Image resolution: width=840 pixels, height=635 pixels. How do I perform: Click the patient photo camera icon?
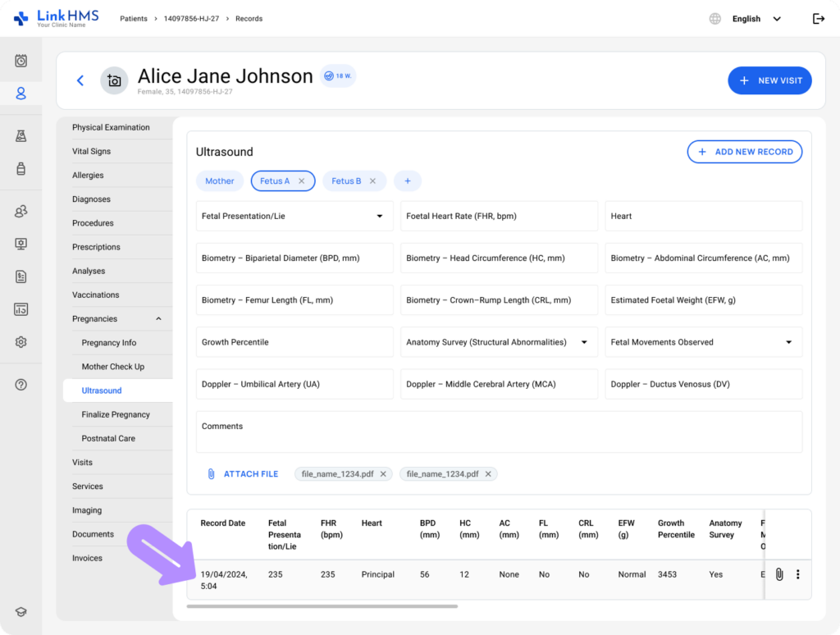[x=114, y=80]
